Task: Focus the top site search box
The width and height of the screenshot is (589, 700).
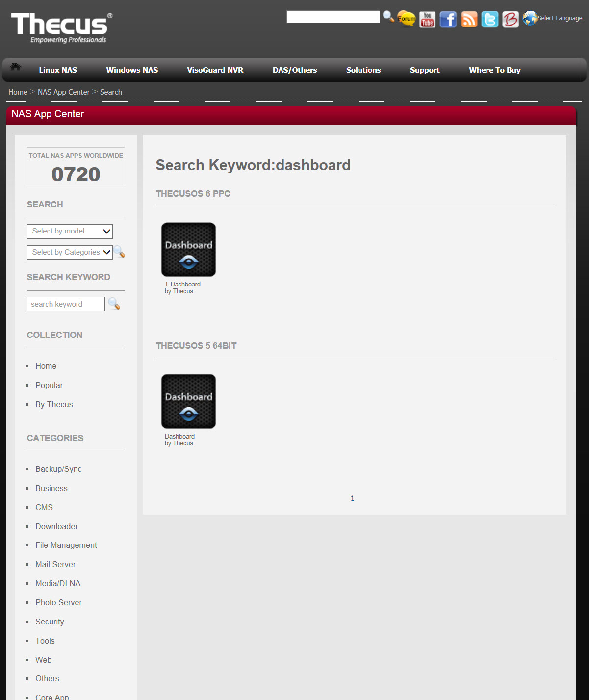Action: click(333, 17)
